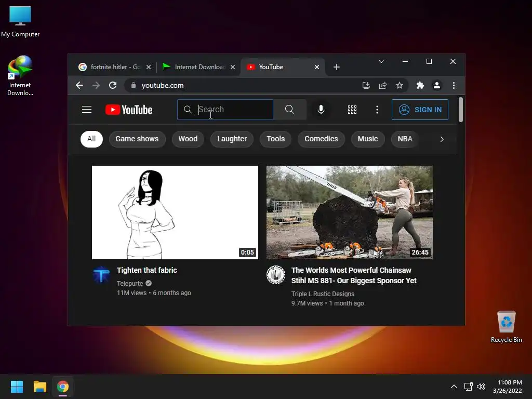
Task: Click the YouTube page vertical scrollbar
Action: 461,110
